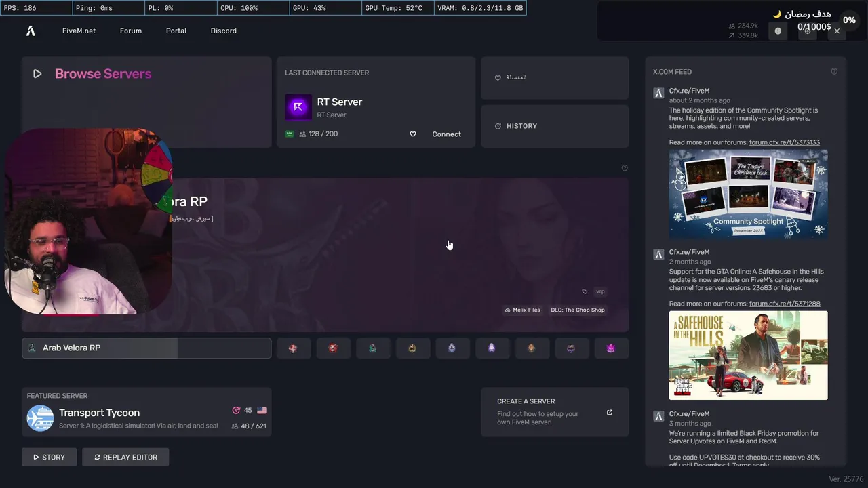Screen dimensions: 868x488
Task: Open the CREATE A SERVER card
Action: pos(555,412)
